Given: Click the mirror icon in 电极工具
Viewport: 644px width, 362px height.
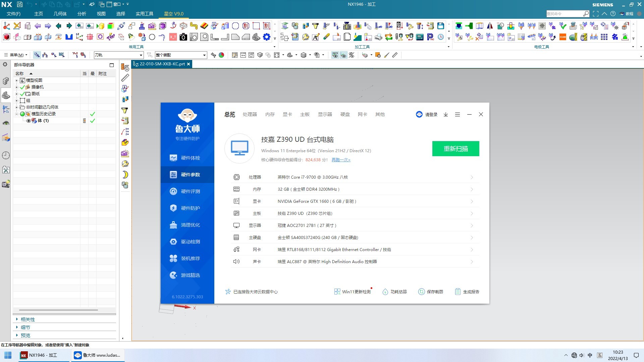Looking at the screenshot, I should pos(490,26).
